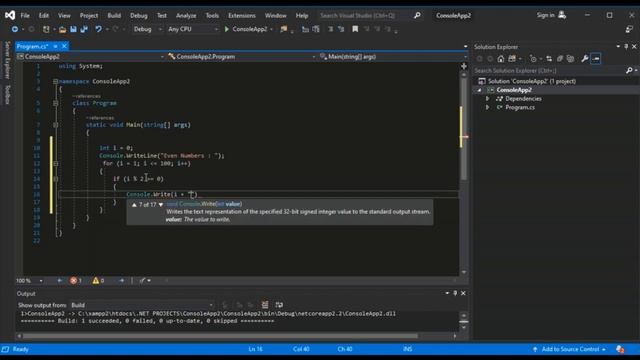Expand the Dependencies node
Screen dimensions: 640x360
pos(487,99)
